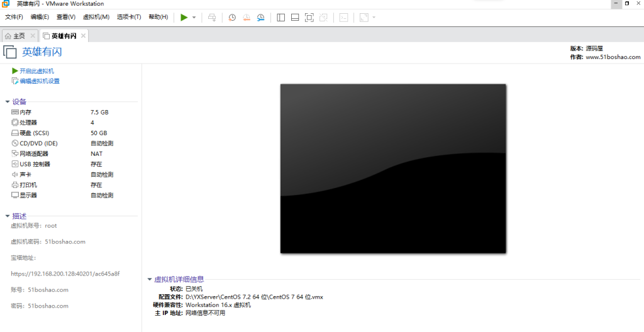Open the power options dropdown arrow beside play
This screenshot has height=332, width=644.
194,17
